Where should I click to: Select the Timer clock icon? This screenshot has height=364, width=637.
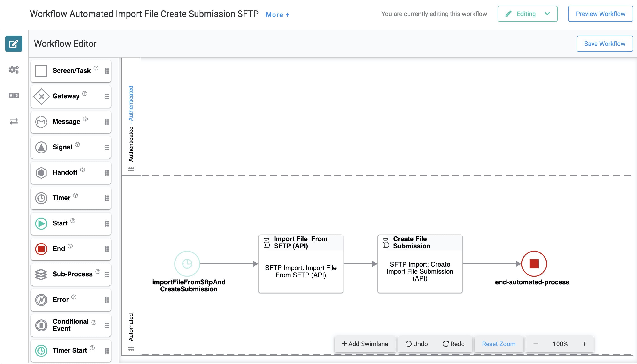pos(41,198)
